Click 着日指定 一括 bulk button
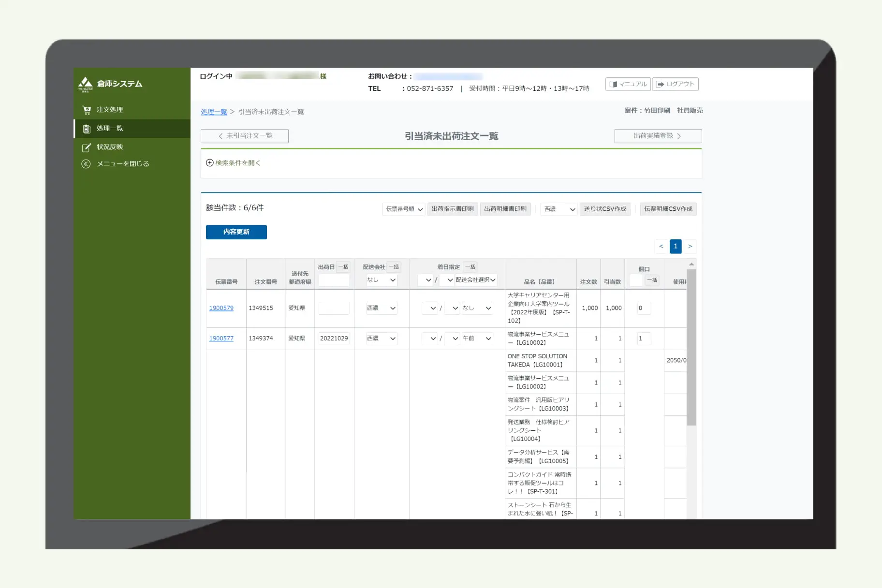This screenshot has width=882, height=588. click(470, 267)
